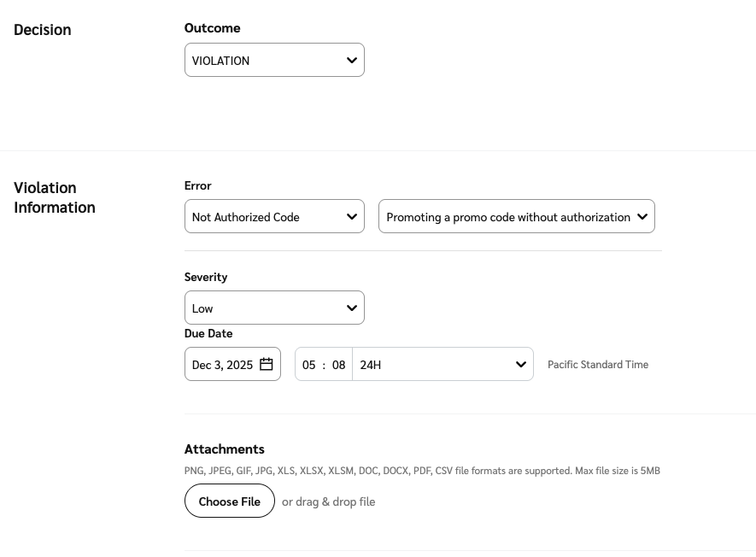
Task: Open the 24H time format dropdown
Action: [x=436, y=365]
